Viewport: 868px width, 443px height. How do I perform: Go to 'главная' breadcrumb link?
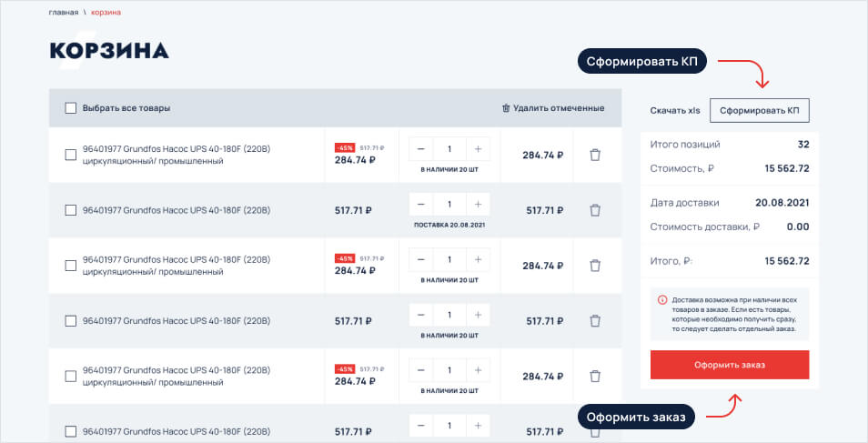pos(64,13)
